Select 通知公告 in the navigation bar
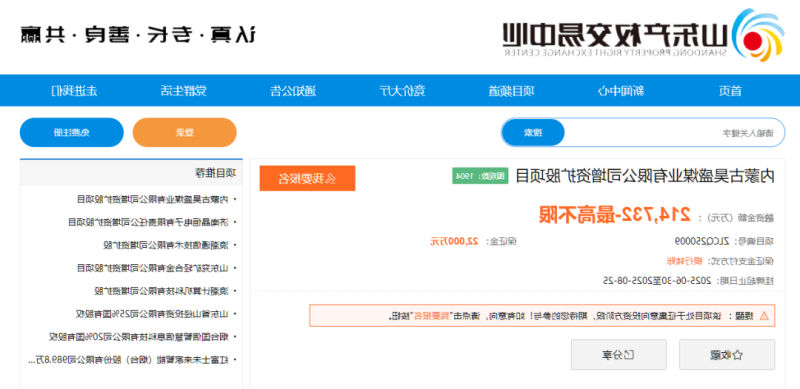Viewport: 800px width, 389px height. coord(293,91)
